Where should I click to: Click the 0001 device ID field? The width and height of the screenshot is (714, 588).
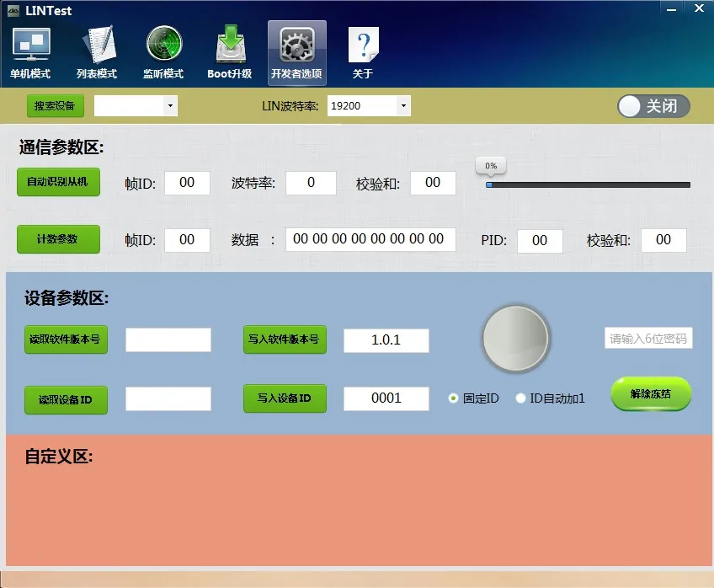pyautogui.click(x=386, y=398)
